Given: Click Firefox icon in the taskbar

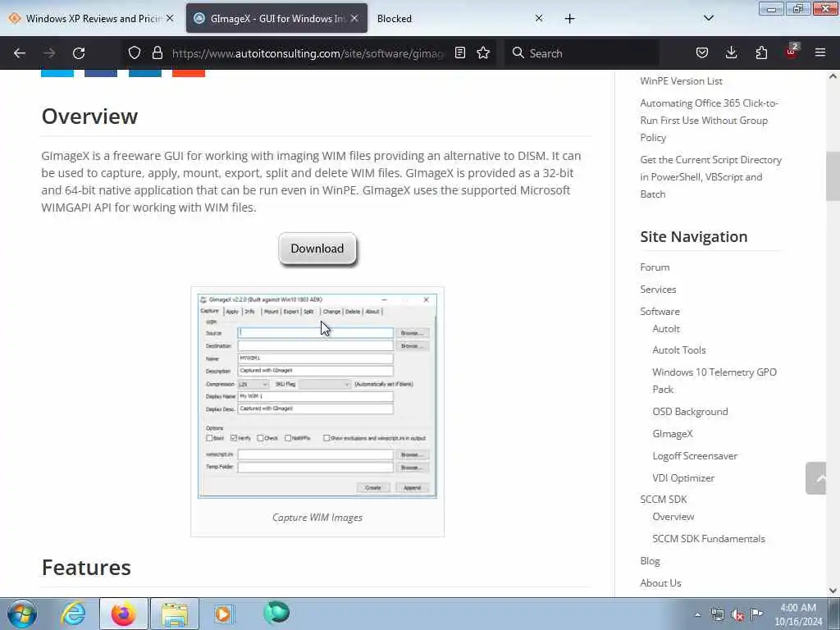Looking at the screenshot, I should (x=123, y=614).
